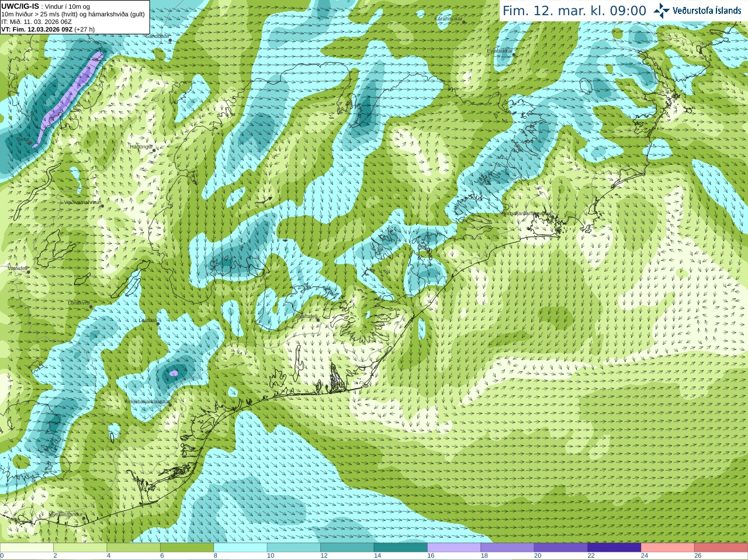This screenshot has height=560, width=748.
Task: Pick the 6–8 m/s green legend swatch
Action: 187,548
